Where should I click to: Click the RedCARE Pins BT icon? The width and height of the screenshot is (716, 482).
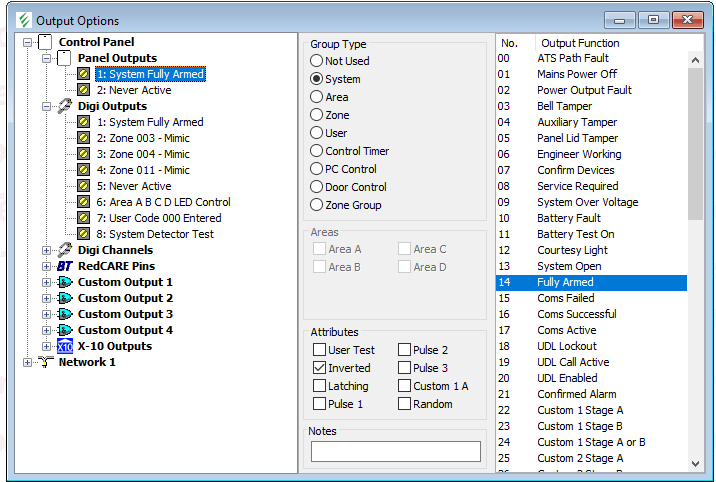(x=65, y=266)
